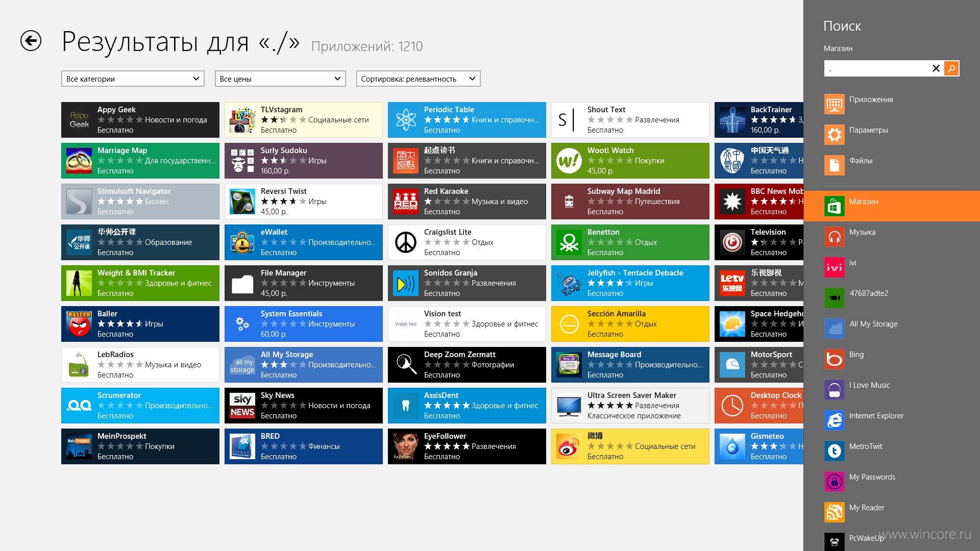Open the MotorSport app tile
Screen dimensions: 980x551
tap(759, 365)
